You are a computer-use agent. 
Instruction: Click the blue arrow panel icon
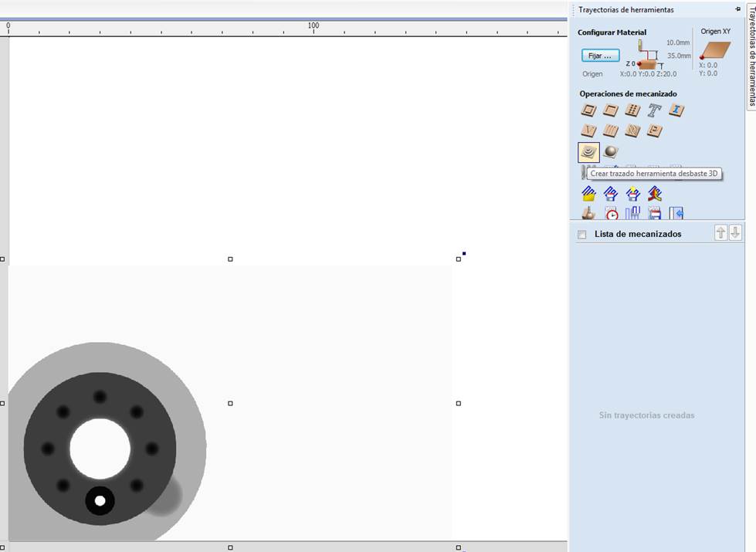(676, 213)
